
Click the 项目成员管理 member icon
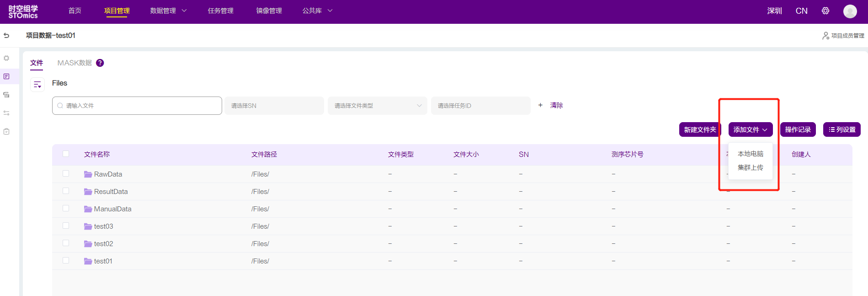(825, 36)
